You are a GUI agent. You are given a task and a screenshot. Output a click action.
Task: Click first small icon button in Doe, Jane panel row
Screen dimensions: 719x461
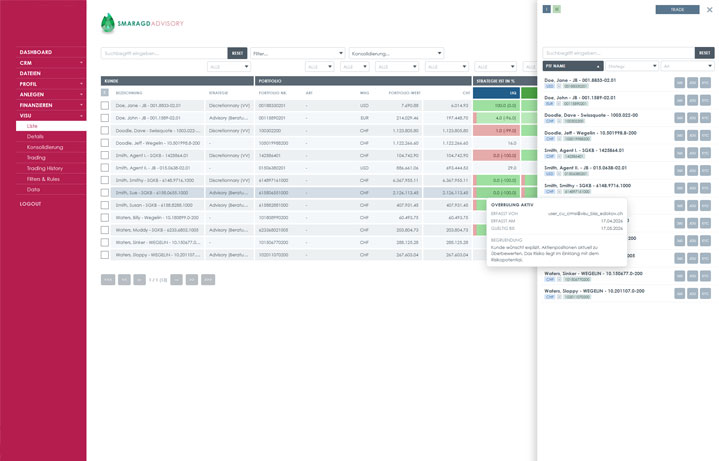click(680, 83)
